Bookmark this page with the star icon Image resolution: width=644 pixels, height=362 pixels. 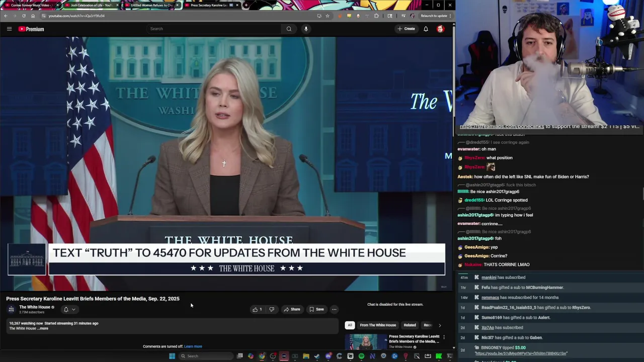coord(328,16)
